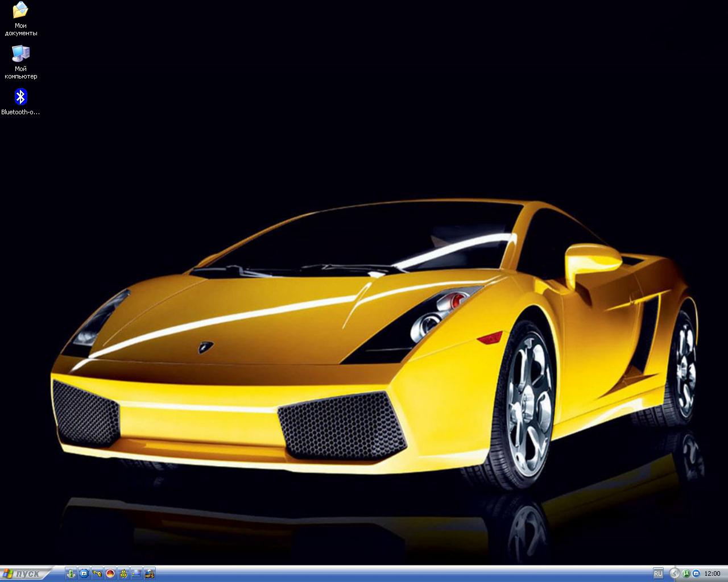Viewport: 728px width, 582px height.
Task: Launch the HFS file server icon
Action: (x=150, y=573)
